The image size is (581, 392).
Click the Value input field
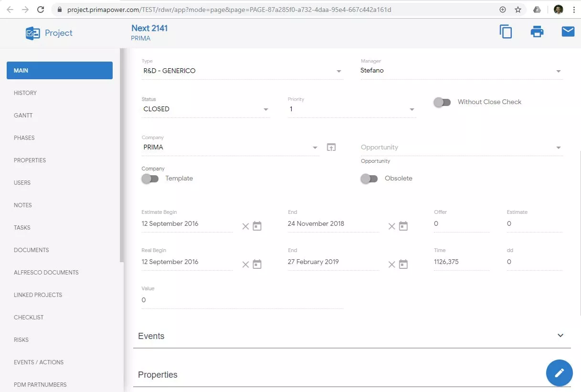pyautogui.click(x=243, y=300)
